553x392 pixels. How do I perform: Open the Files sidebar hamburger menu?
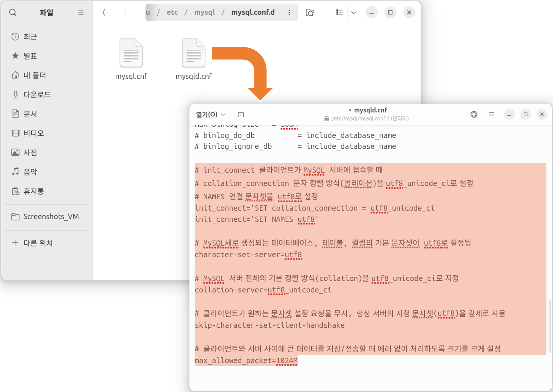coord(81,12)
